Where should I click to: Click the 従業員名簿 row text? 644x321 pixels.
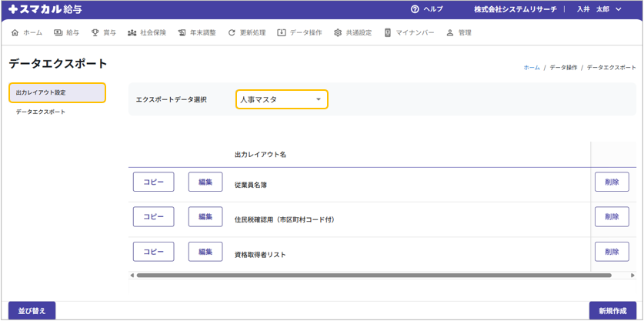pyautogui.click(x=252, y=186)
